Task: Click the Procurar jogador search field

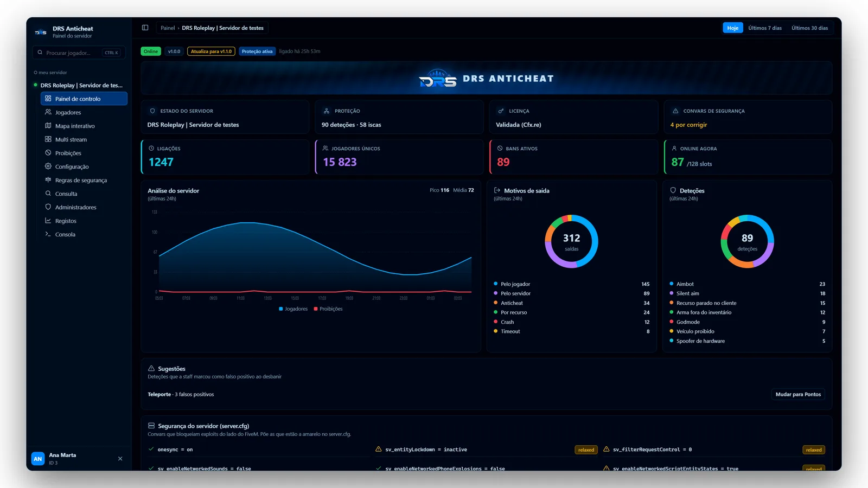Action: click(x=79, y=53)
